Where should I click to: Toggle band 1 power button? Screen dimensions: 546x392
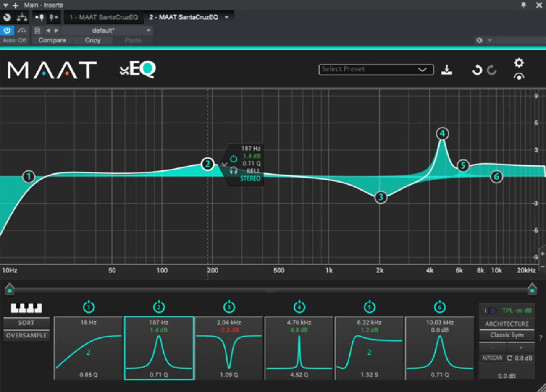pyautogui.click(x=89, y=307)
